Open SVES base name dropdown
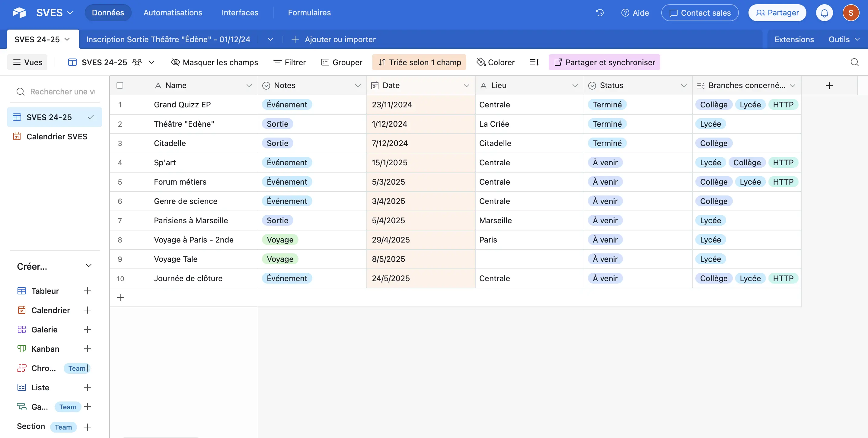 click(55, 13)
